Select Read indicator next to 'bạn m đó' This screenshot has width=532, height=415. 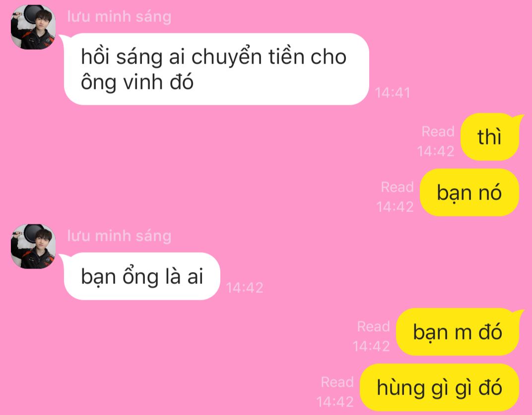click(x=373, y=327)
